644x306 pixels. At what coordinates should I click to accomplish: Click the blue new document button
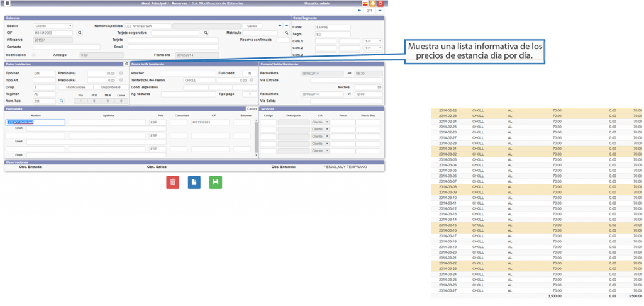tap(194, 183)
